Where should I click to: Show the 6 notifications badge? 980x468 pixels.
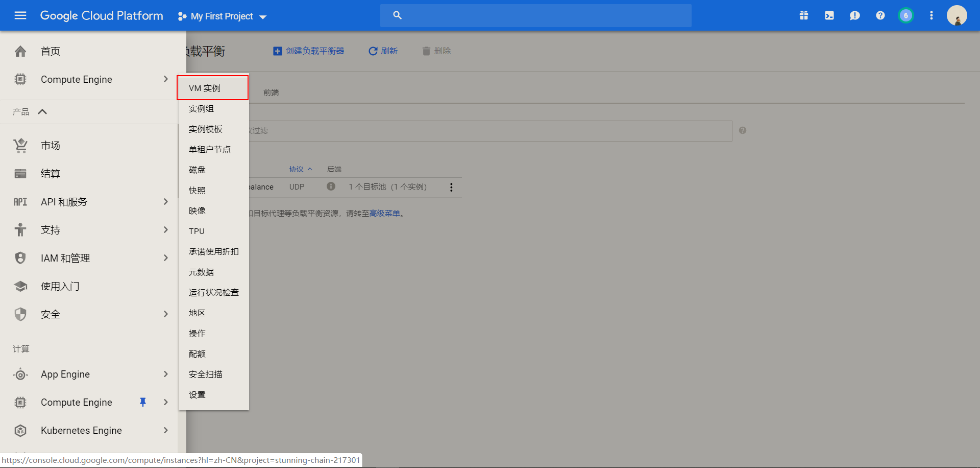click(906, 15)
